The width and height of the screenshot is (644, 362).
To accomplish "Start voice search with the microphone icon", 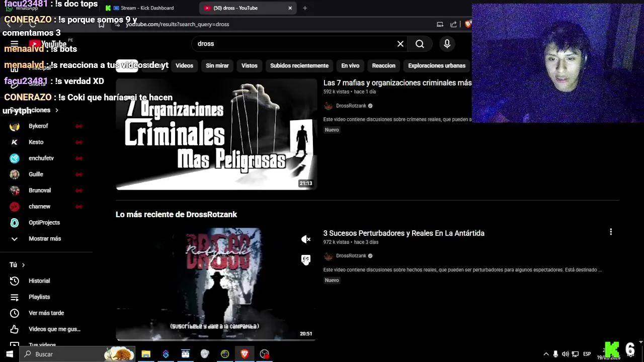I will click(x=447, y=44).
